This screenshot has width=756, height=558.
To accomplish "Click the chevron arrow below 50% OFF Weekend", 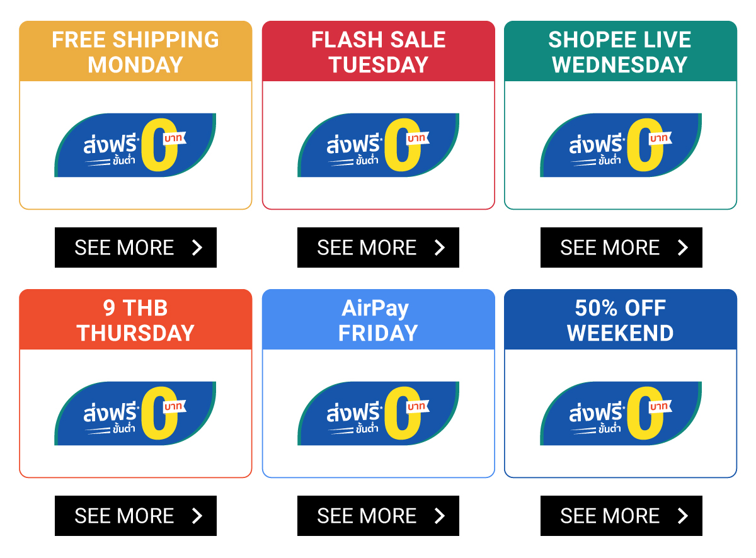I will pyautogui.click(x=683, y=516).
